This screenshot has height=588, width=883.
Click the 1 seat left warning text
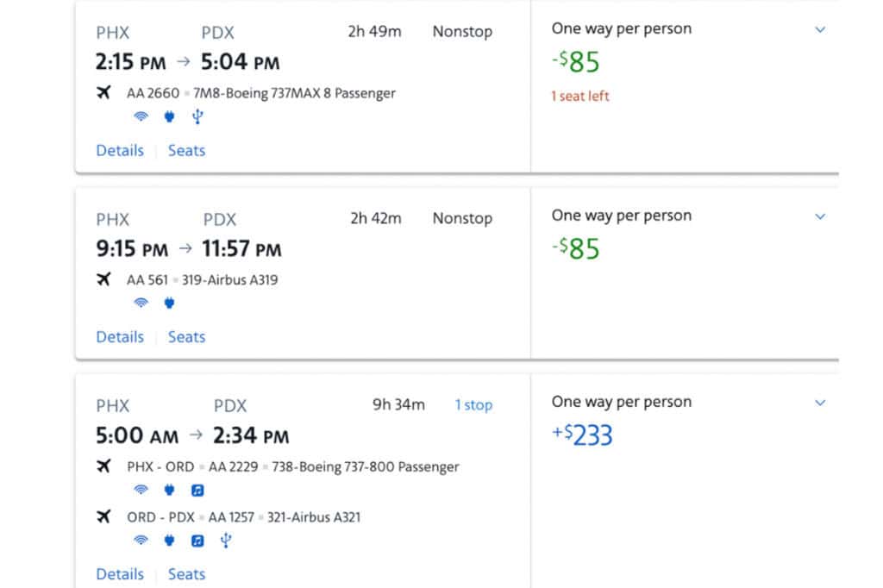(579, 96)
